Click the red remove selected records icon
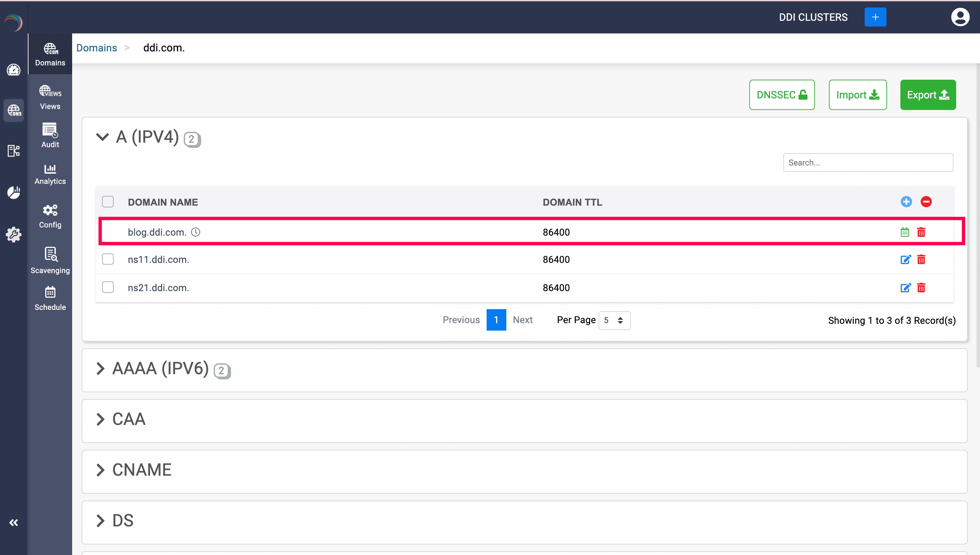The width and height of the screenshot is (980, 555). click(926, 202)
